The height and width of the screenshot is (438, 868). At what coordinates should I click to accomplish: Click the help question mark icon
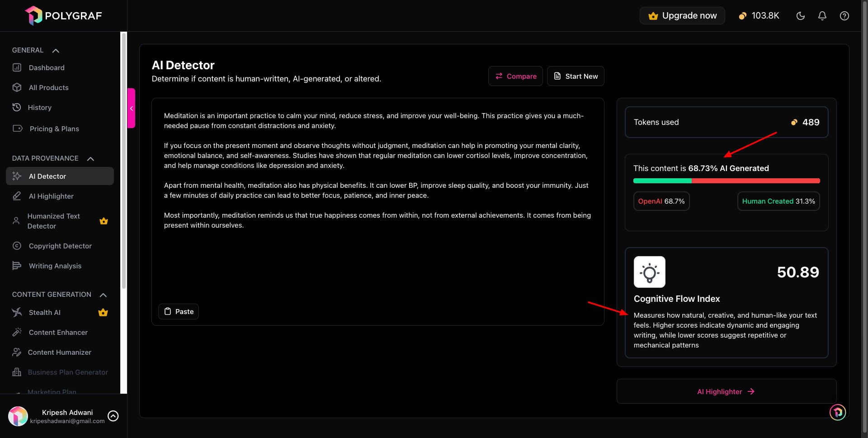tap(844, 16)
